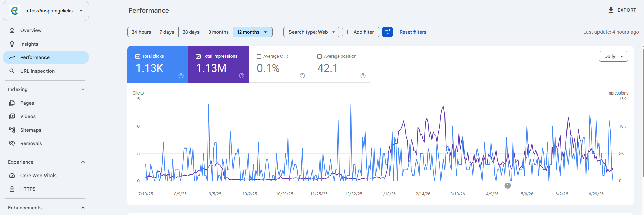Viewport: 644px width, 215px height.
Task: Click the 0.1% average CTR value
Action: tap(268, 68)
